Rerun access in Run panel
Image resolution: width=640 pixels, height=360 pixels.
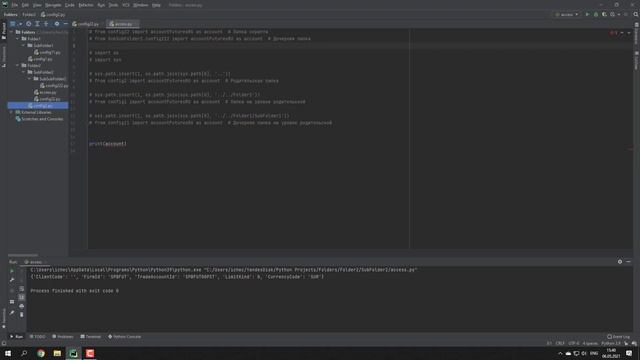point(12,271)
